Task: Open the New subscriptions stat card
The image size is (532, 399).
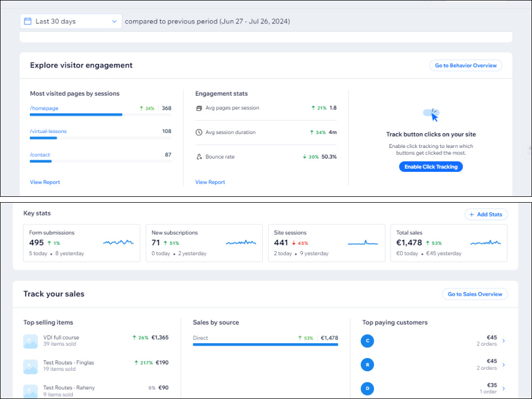Action: pyautogui.click(x=204, y=243)
